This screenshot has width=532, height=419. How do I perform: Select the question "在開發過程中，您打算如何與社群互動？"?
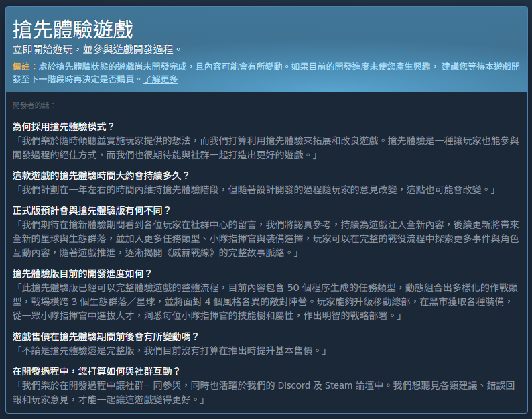(x=96, y=371)
